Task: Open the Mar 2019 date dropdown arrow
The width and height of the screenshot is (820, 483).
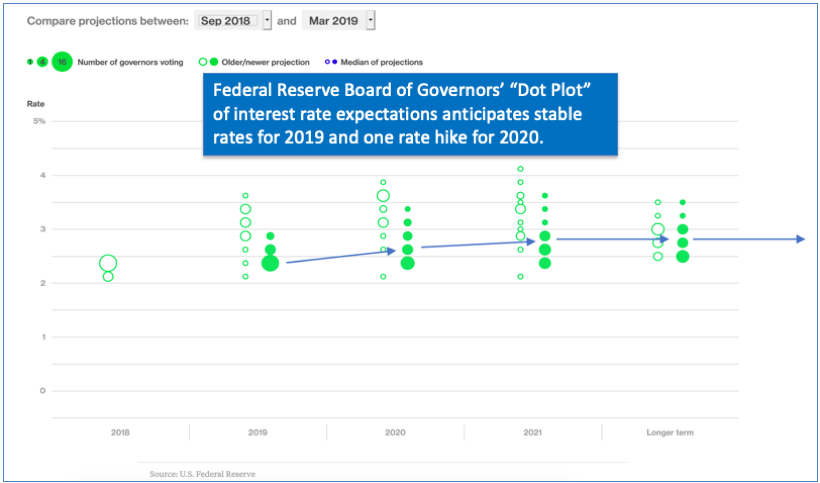Action: click(x=371, y=20)
